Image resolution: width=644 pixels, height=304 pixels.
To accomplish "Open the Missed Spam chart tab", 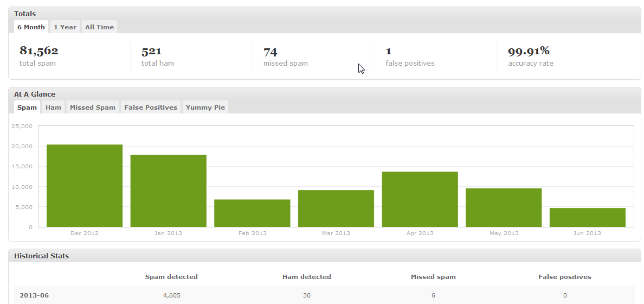I will pos(92,107).
